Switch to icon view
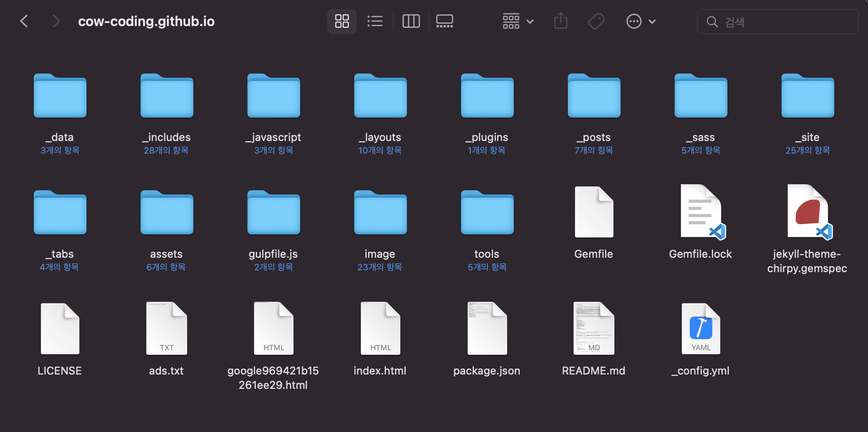This screenshot has width=868, height=432. (342, 21)
